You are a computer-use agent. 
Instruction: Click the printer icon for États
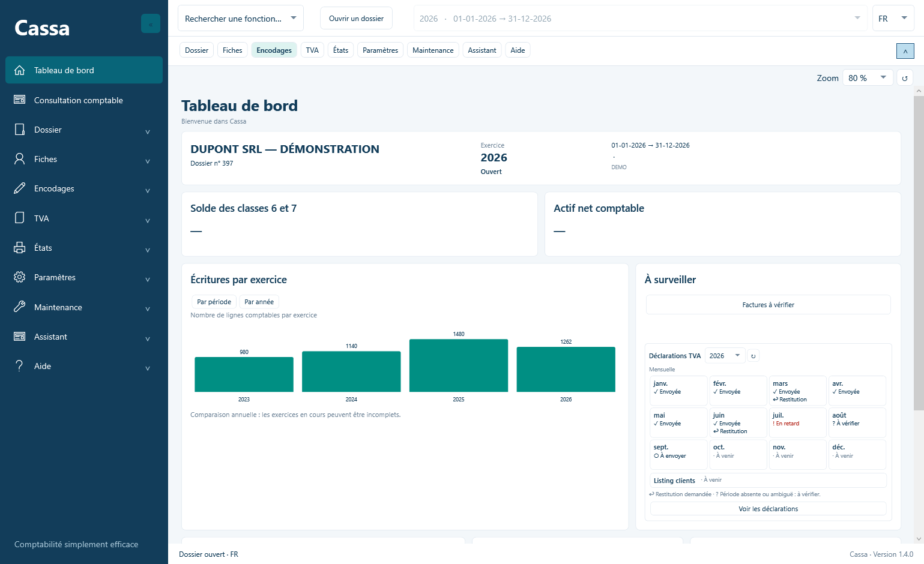coord(20,248)
